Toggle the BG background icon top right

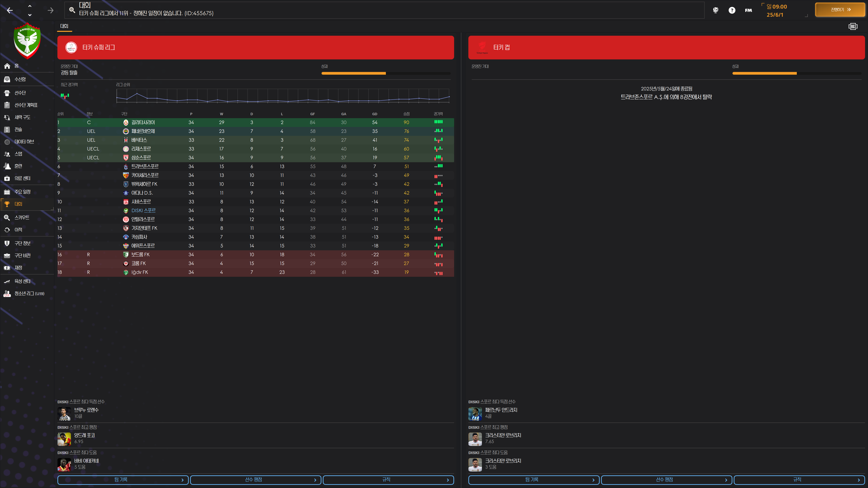[852, 26]
